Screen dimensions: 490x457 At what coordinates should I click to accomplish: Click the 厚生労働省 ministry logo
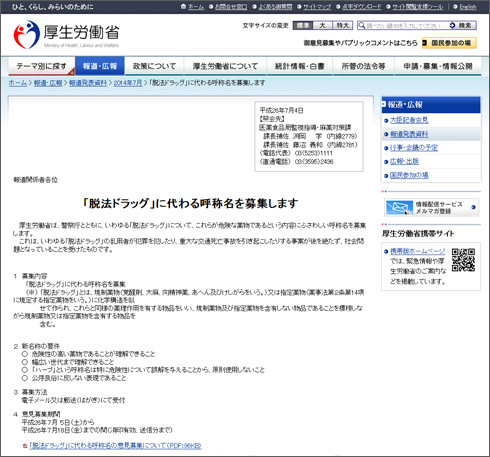click(66, 34)
